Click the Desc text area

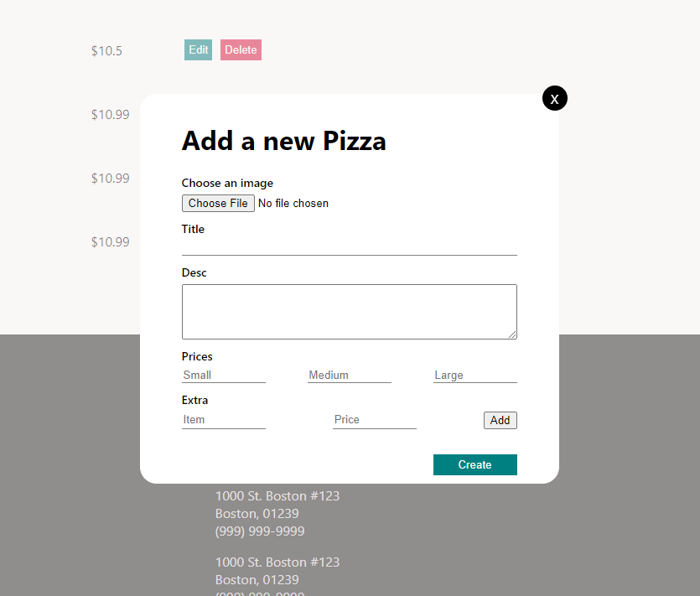point(349,311)
